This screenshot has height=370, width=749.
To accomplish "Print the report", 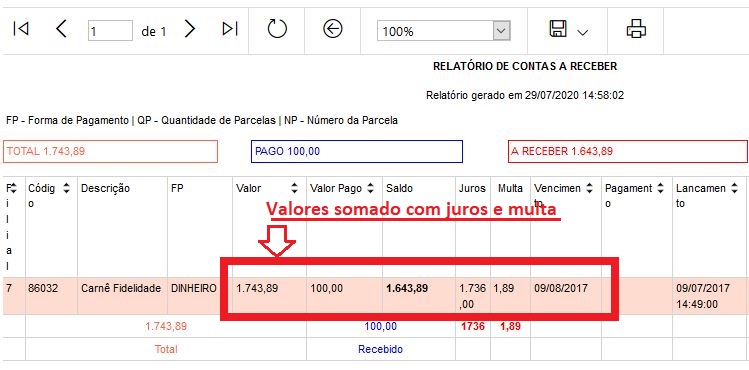I will coord(636,29).
